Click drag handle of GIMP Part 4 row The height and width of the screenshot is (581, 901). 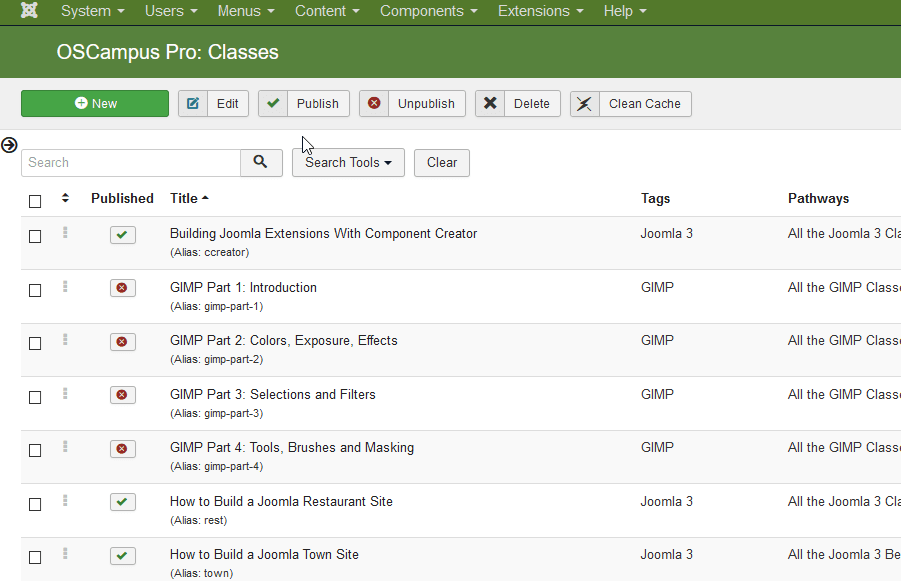point(66,446)
